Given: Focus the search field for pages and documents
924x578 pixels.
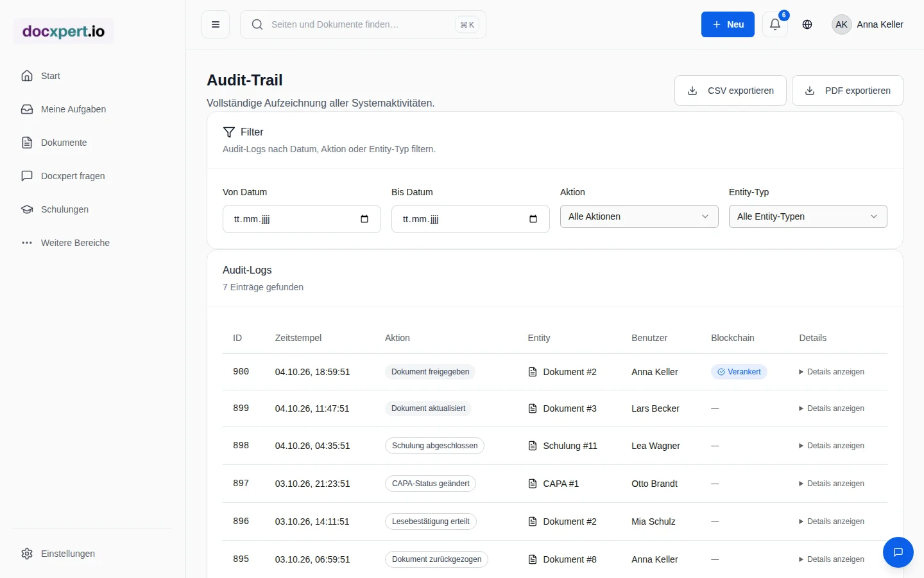Looking at the screenshot, I should 363,24.
